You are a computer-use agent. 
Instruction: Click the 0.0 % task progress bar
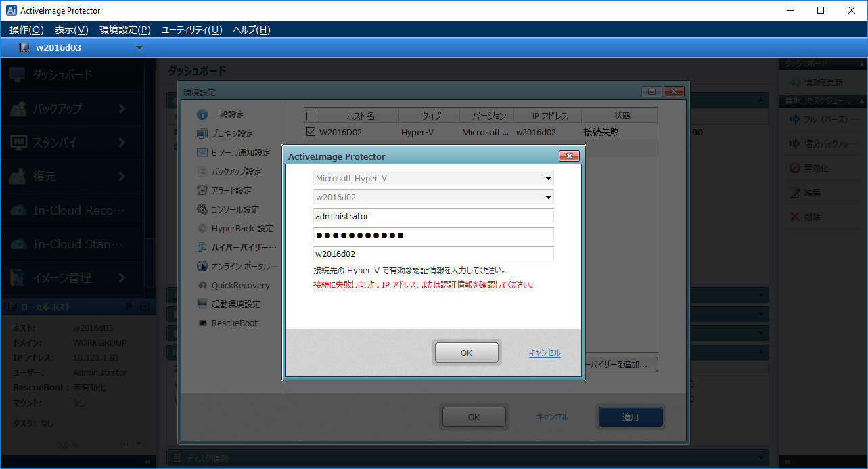66,445
